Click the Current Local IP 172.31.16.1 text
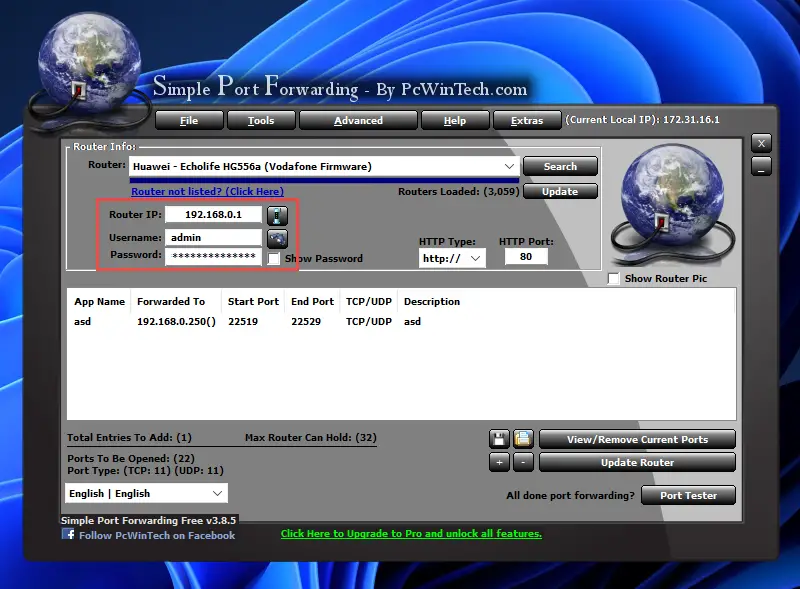The height and width of the screenshot is (589, 800). 642,119
